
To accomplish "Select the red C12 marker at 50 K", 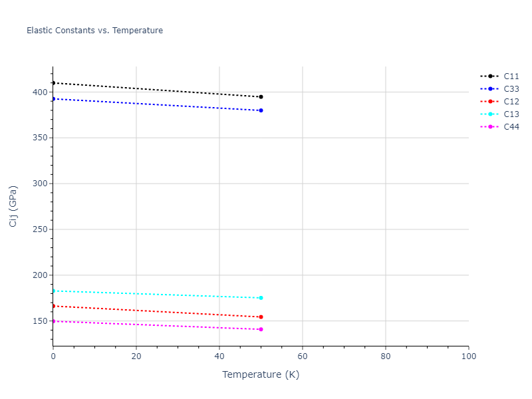I will click(261, 317).
